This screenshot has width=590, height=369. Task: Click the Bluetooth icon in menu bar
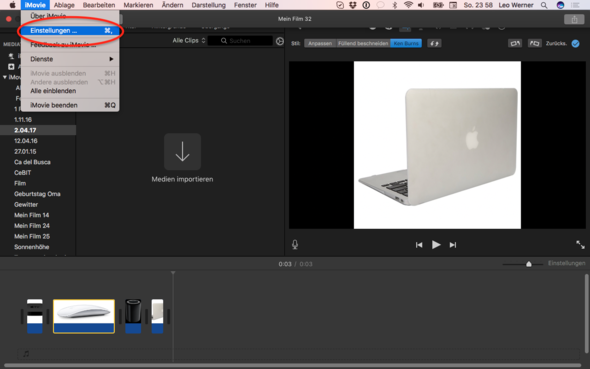point(394,5)
